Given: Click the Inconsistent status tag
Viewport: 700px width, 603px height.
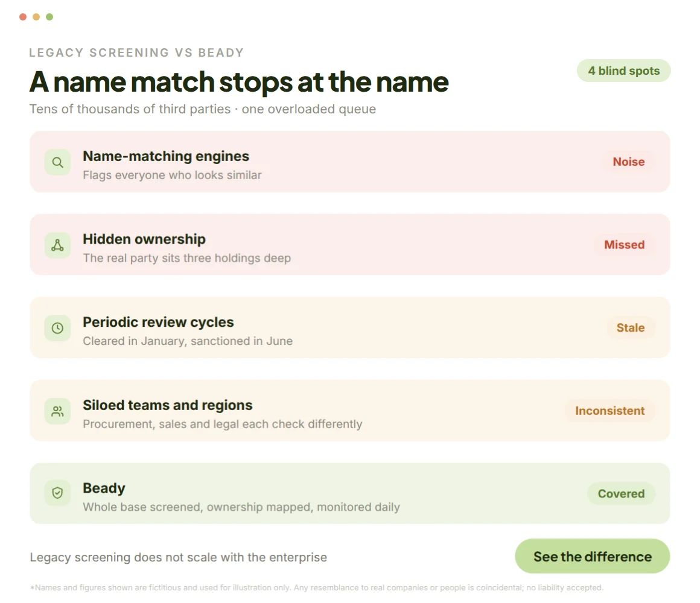Looking at the screenshot, I should 610,411.
